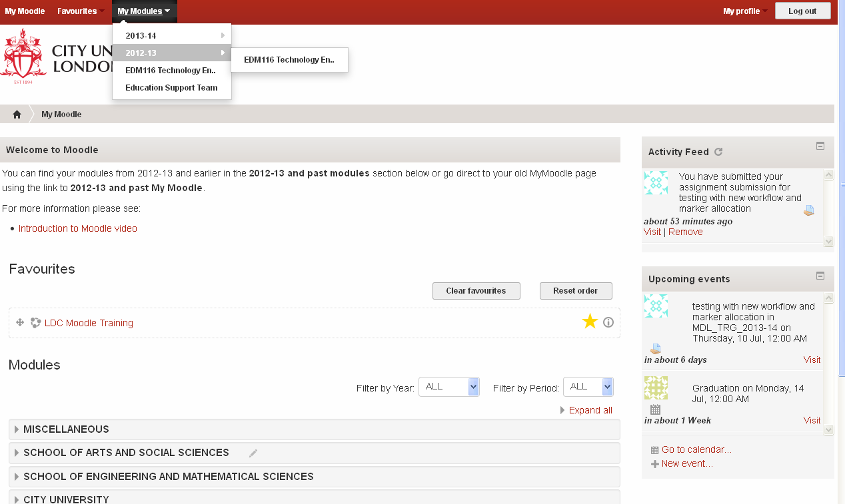
Task: Click the avatar beside Graduation event
Action: (x=656, y=387)
